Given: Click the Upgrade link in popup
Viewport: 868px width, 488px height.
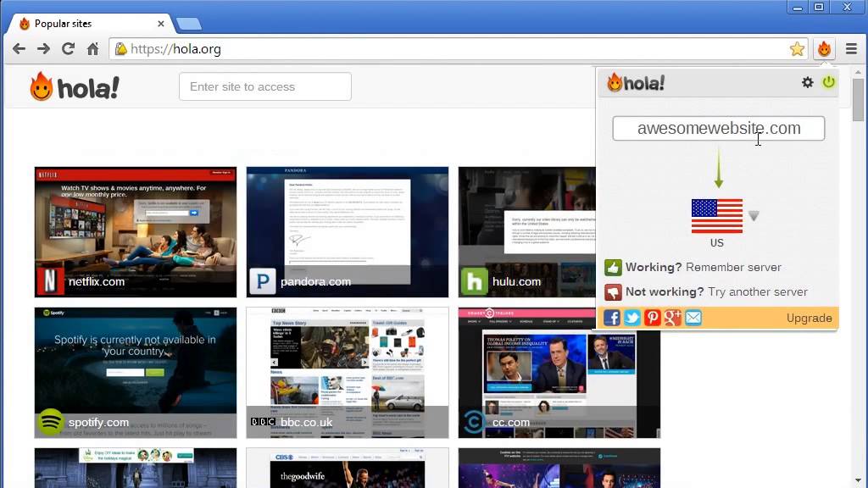Looking at the screenshot, I should point(809,319).
